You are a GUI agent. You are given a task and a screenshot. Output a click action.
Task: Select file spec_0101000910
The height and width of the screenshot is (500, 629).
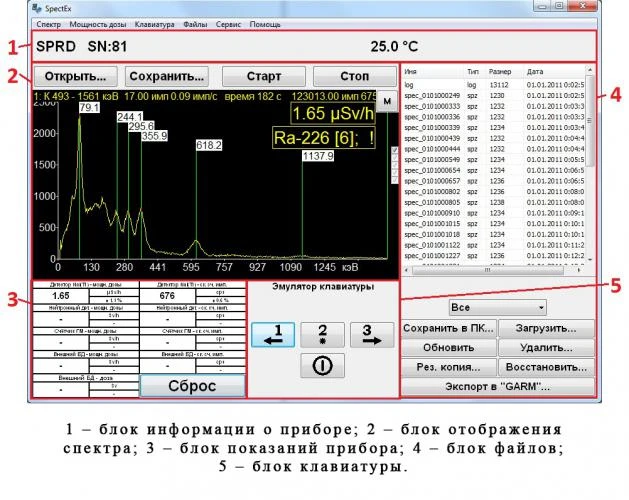[x=494, y=213]
